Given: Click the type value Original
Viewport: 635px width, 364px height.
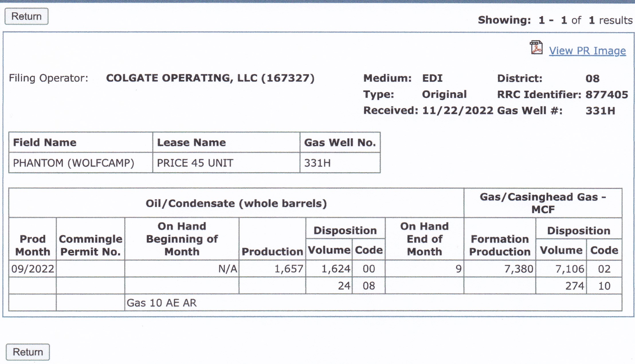Looking at the screenshot, I should point(444,94).
